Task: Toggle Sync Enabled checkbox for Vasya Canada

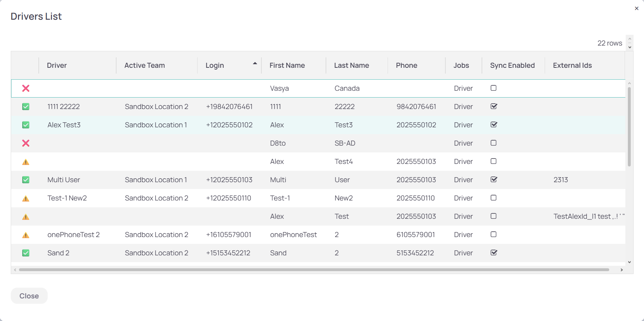Action: point(493,88)
